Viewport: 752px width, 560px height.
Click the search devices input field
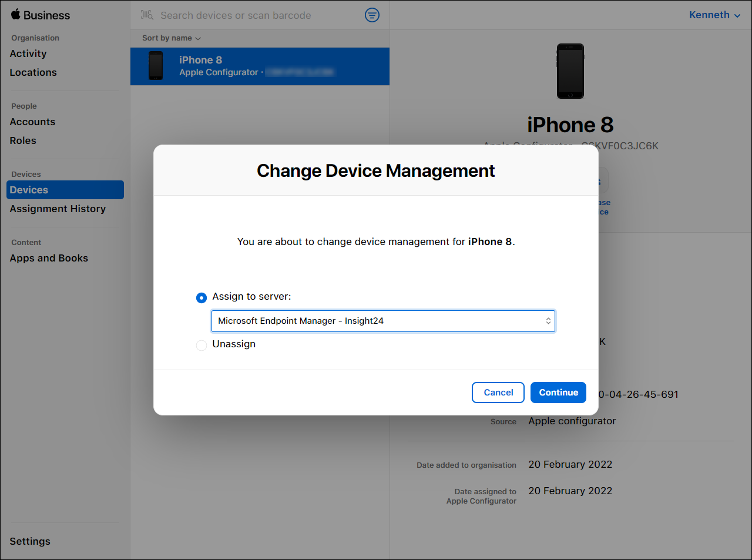click(236, 15)
